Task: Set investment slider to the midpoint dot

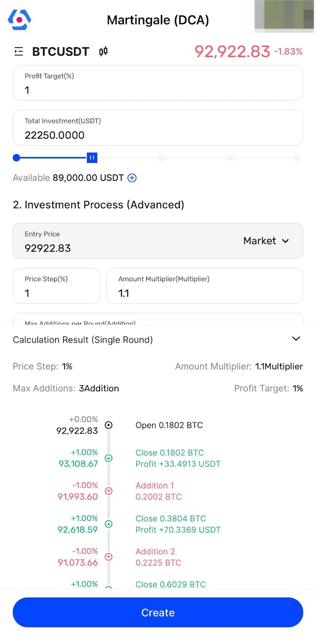Action: click(162, 158)
